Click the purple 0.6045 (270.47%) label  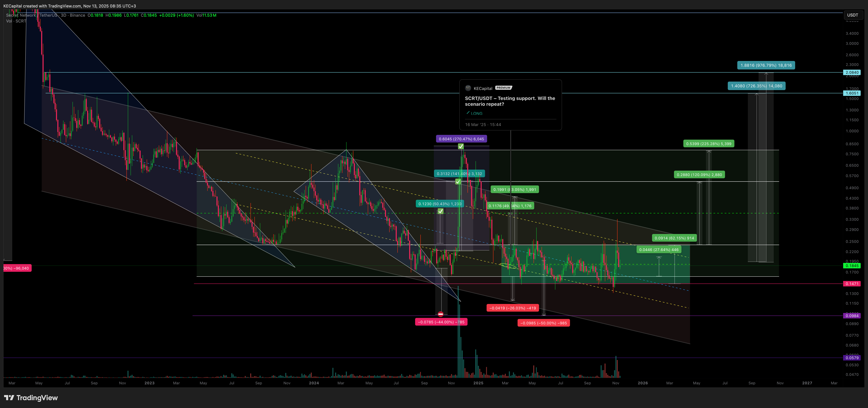pyautogui.click(x=461, y=139)
